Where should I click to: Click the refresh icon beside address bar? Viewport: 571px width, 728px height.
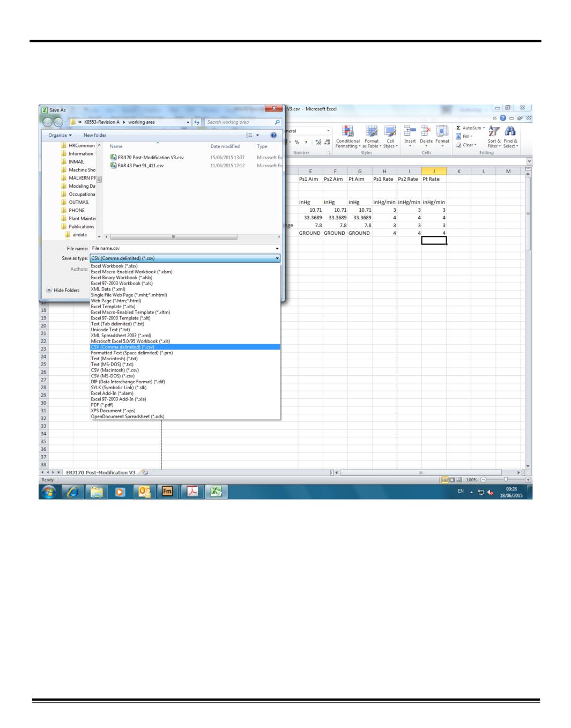pos(197,122)
